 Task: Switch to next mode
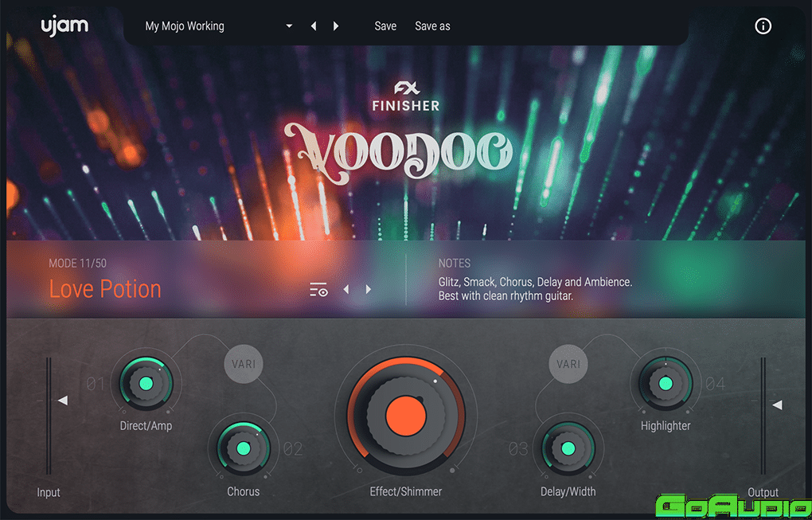[369, 289]
